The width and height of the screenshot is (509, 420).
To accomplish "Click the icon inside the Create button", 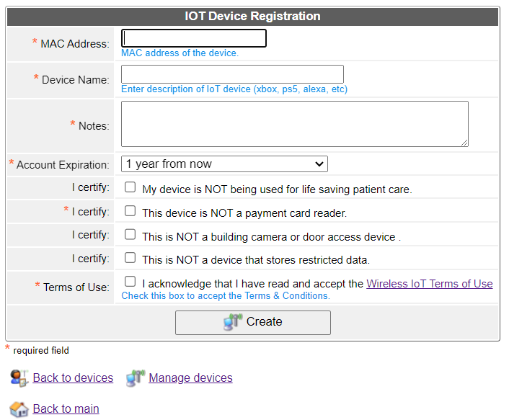I will click(233, 322).
